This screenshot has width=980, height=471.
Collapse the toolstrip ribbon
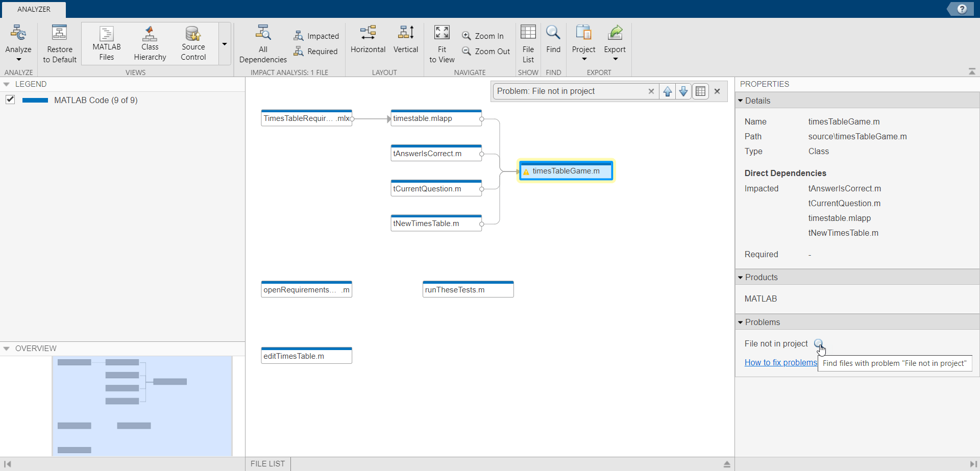tap(972, 71)
